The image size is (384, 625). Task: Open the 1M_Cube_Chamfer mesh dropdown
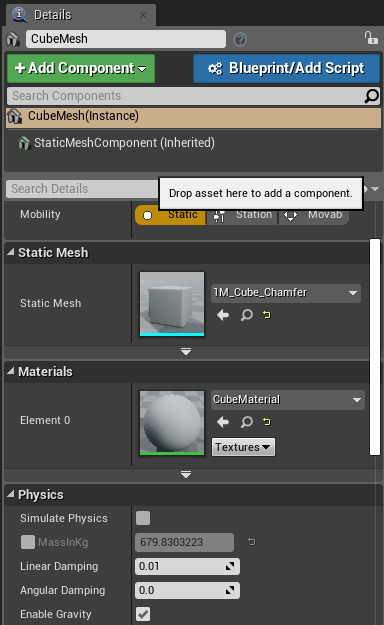tap(286, 293)
